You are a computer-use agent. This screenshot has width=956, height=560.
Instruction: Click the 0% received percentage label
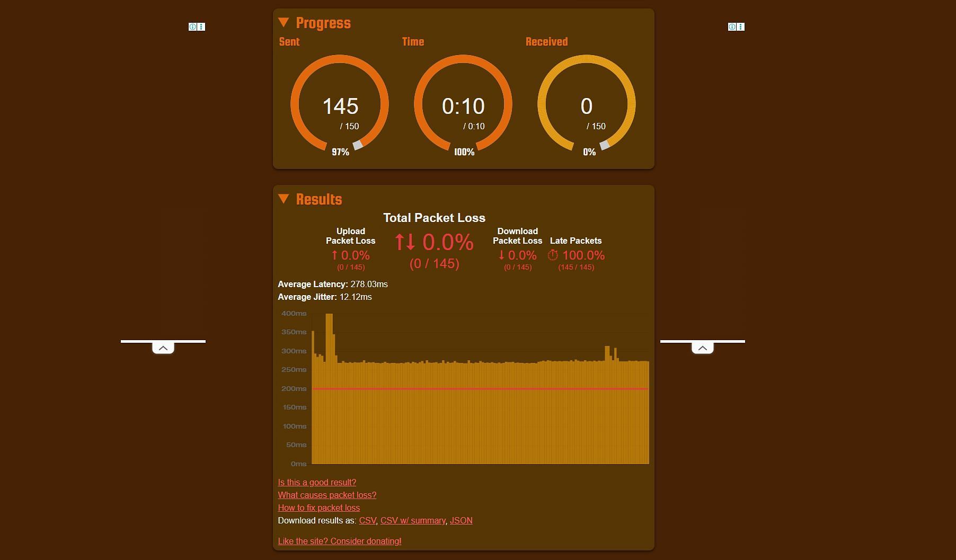point(589,152)
